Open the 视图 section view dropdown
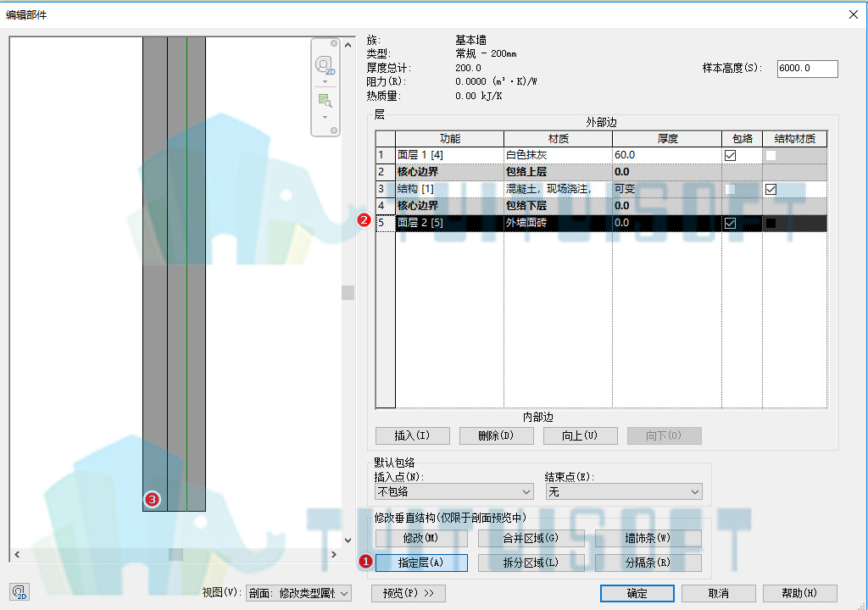 click(x=299, y=593)
